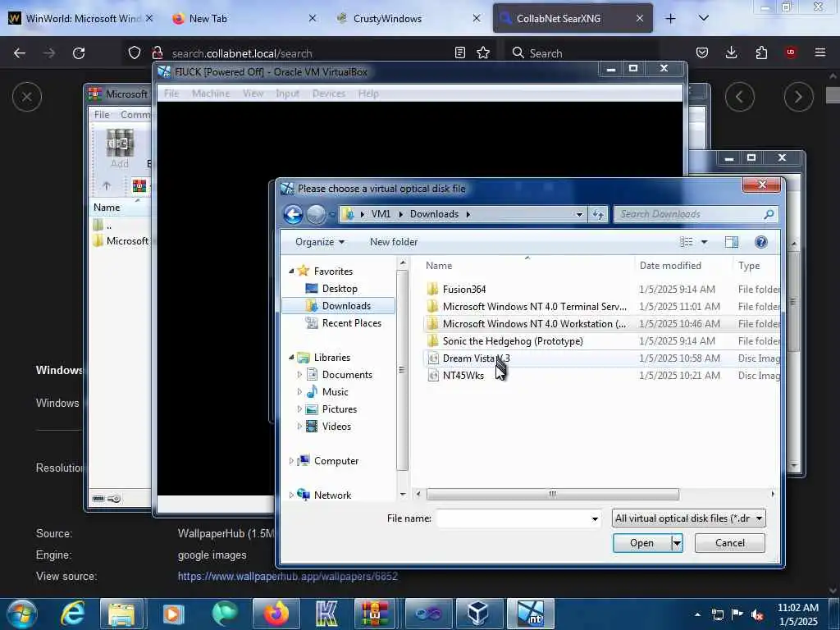Select the Fusion364 folder
This screenshot has width=840, height=630.
(x=464, y=290)
